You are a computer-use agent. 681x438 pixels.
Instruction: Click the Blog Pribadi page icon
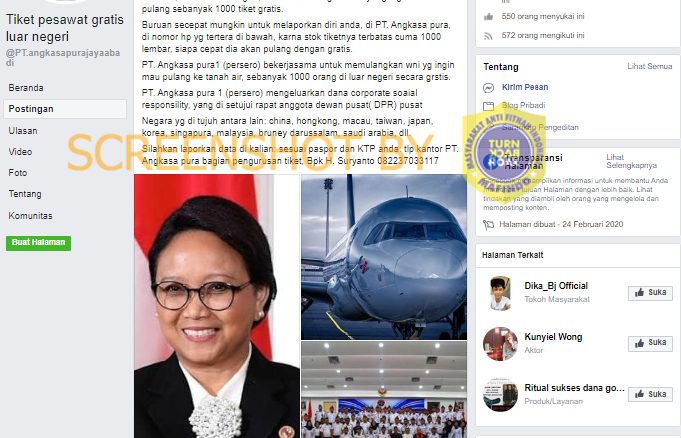(x=489, y=106)
